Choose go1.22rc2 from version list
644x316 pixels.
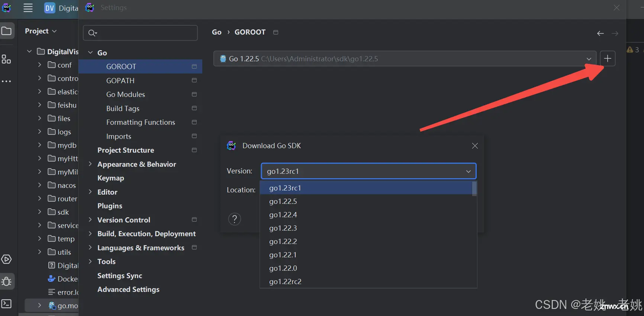(x=366, y=281)
